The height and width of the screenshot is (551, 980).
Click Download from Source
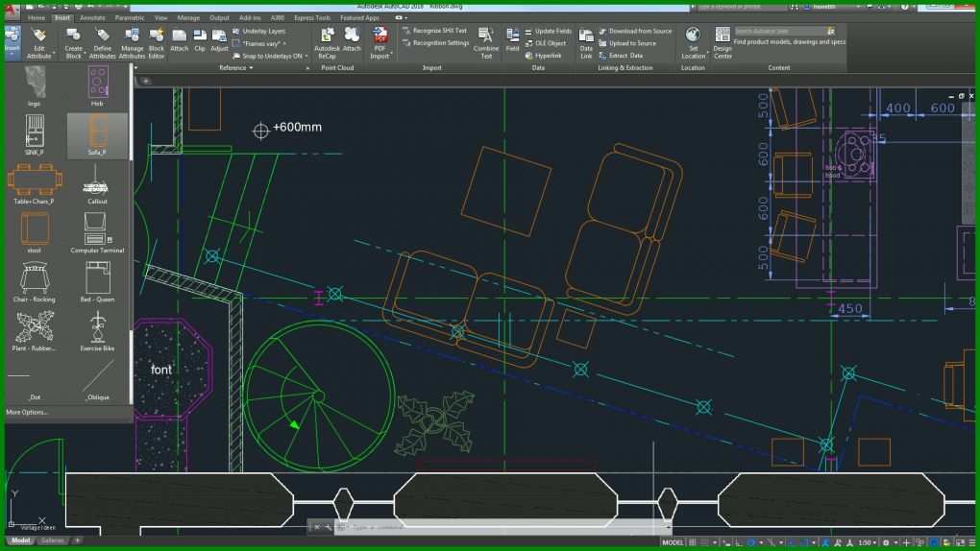click(x=635, y=31)
